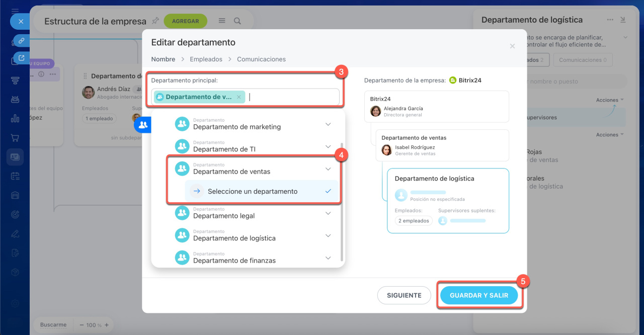
Task: Click into the Departamento principal input field
Action: pos(292,97)
